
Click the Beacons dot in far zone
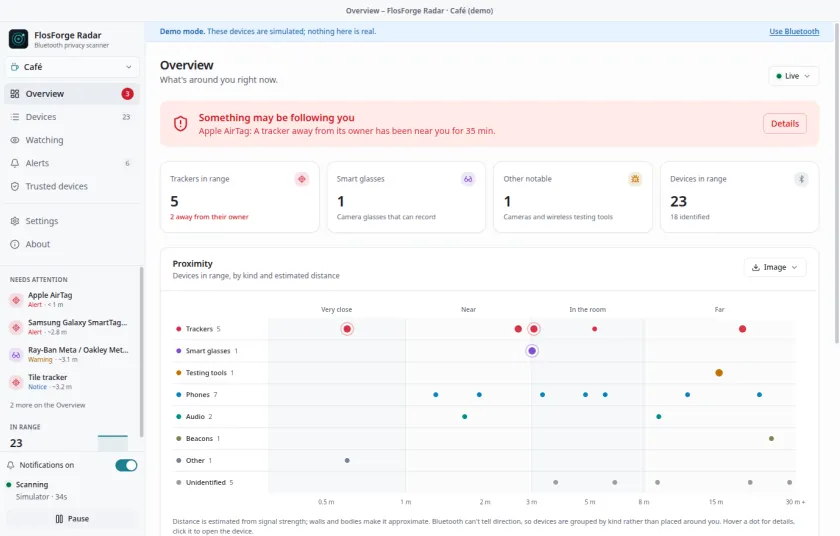[x=771, y=439]
